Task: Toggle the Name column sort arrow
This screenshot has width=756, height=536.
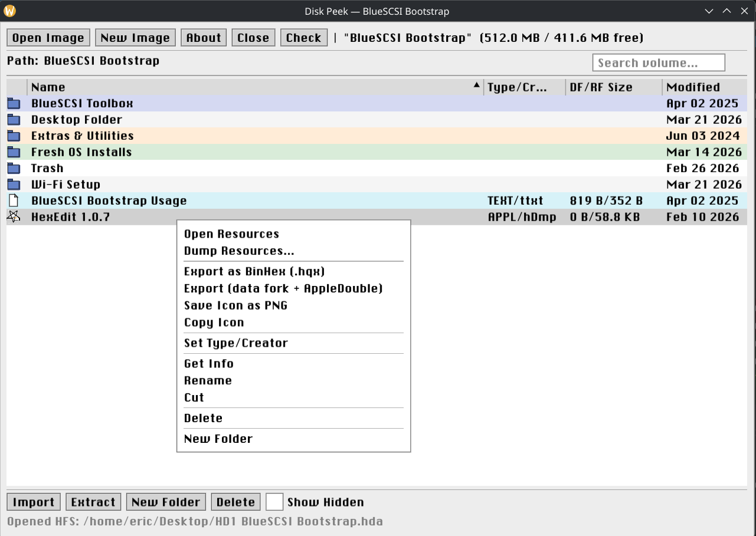Action: [x=476, y=85]
